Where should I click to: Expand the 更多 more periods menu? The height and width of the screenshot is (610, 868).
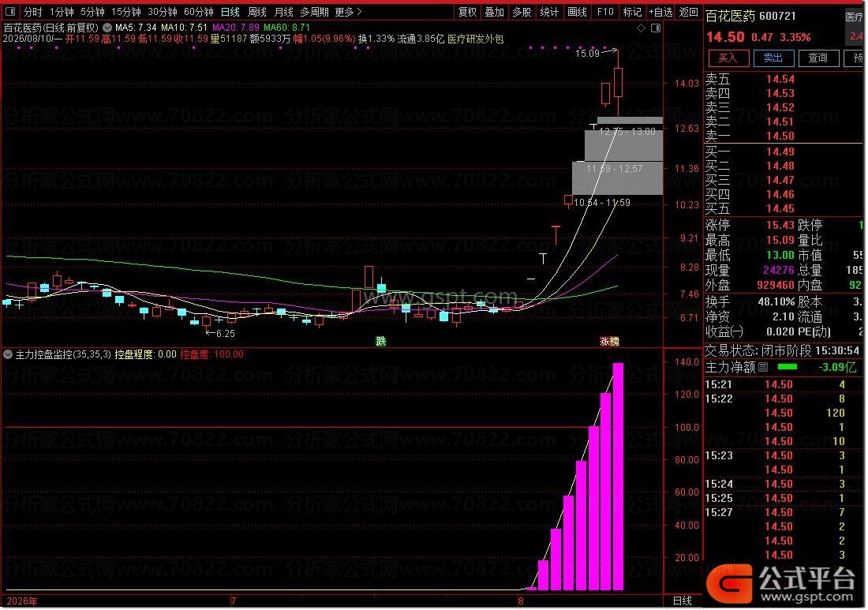(348, 12)
